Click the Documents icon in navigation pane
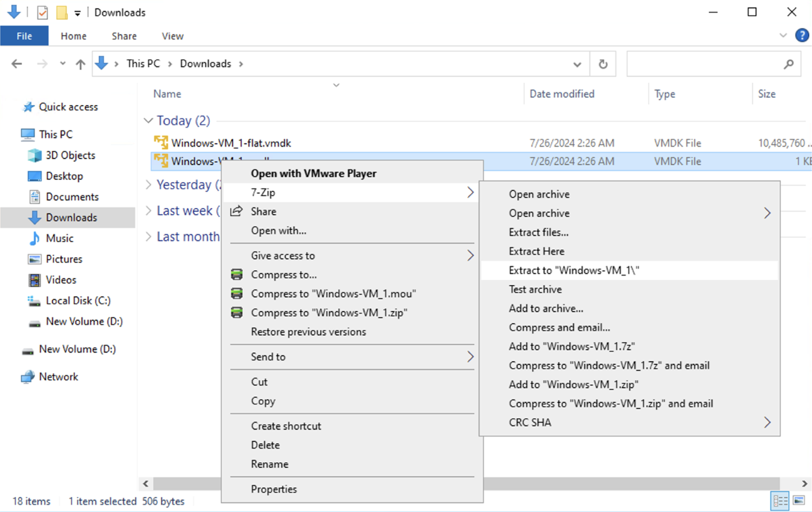 pyautogui.click(x=35, y=197)
